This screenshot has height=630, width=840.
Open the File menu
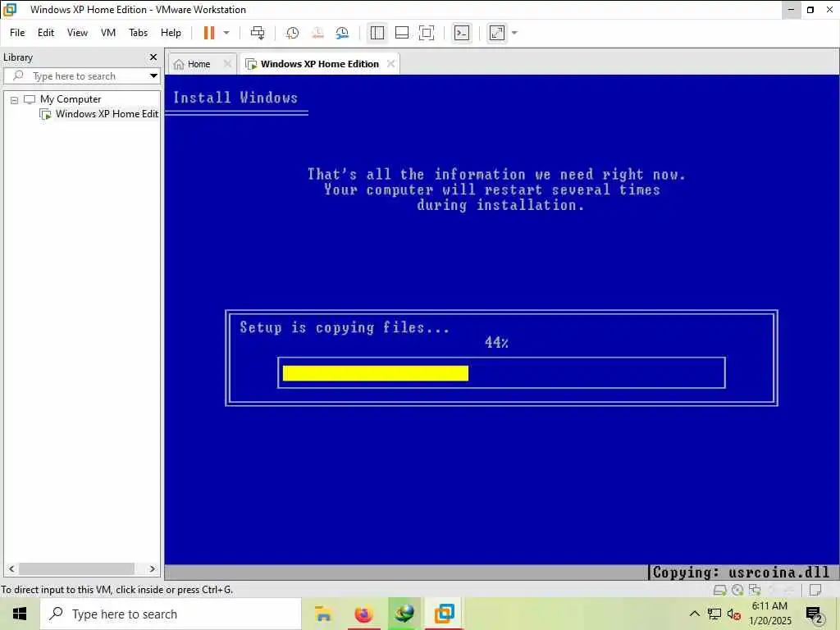pyautogui.click(x=17, y=33)
